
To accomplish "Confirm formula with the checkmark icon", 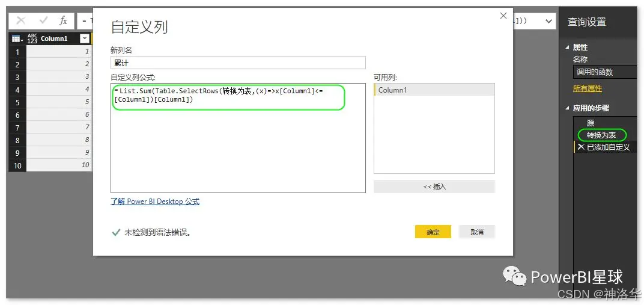I will 43,21.
